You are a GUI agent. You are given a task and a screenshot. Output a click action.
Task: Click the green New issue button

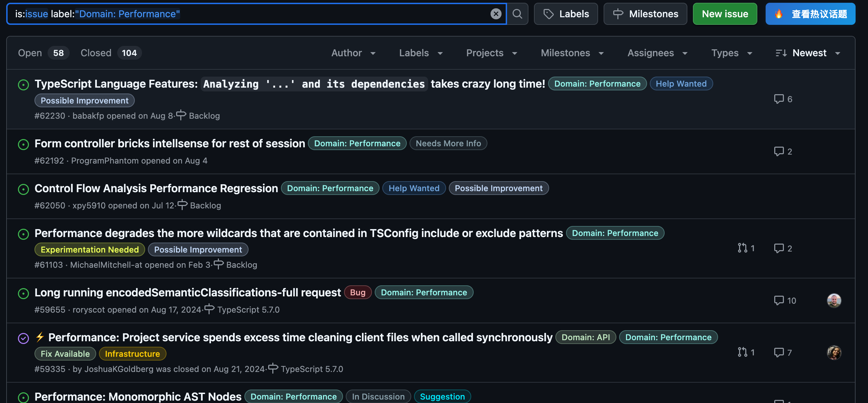[x=725, y=14]
